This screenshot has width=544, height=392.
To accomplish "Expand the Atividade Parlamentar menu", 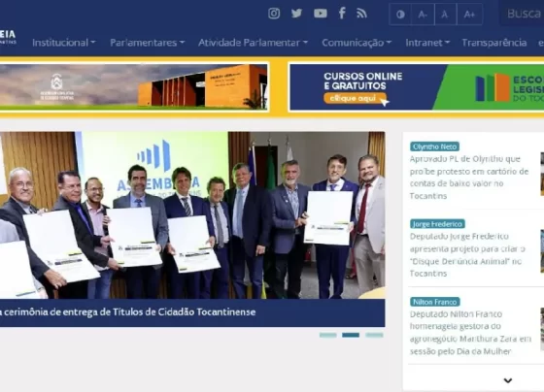I will (x=253, y=43).
